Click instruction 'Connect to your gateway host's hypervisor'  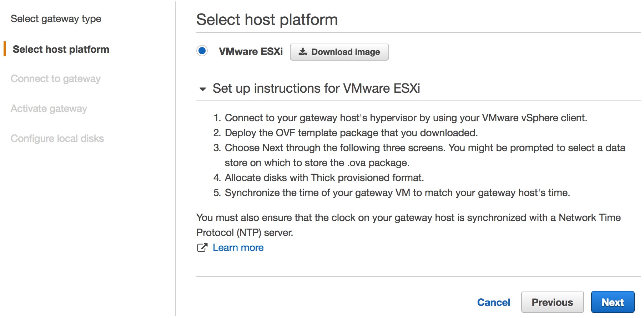coord(406,118)
